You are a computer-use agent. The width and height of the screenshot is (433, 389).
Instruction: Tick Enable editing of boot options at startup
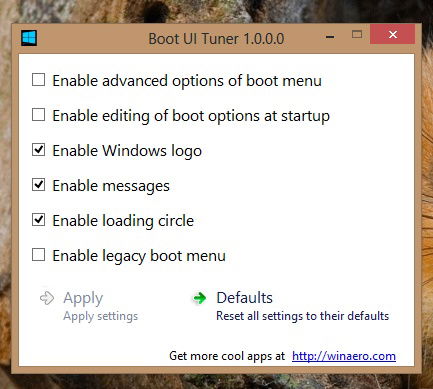(x=38, y=115)
